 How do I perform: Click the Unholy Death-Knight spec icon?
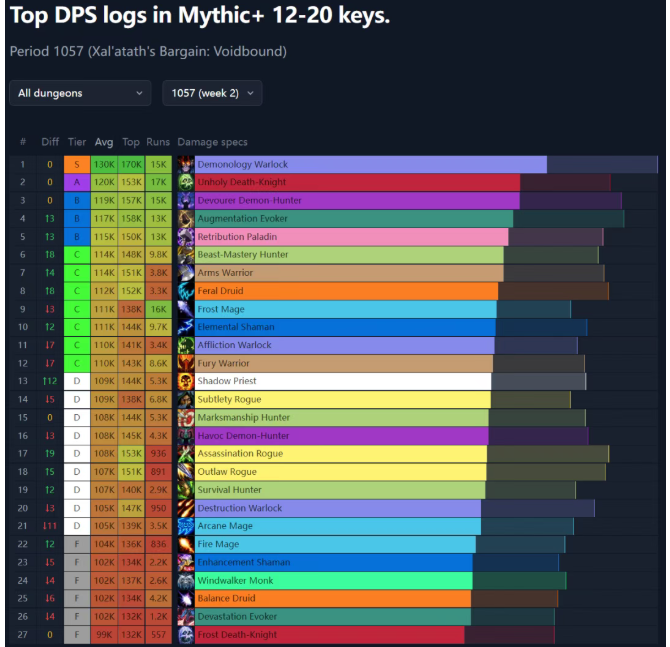pyautogui.click(x=186, y=182)
